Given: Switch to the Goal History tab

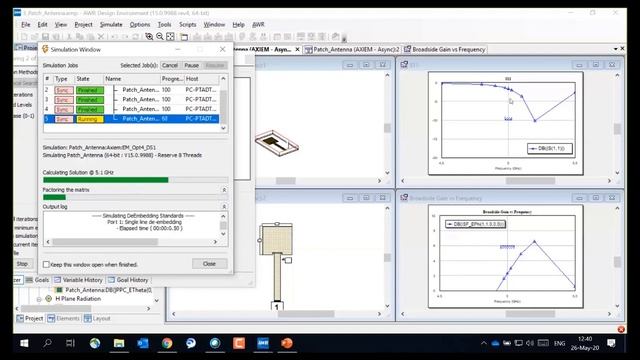Looking at the screenshot, I should (x=128, y=280).
